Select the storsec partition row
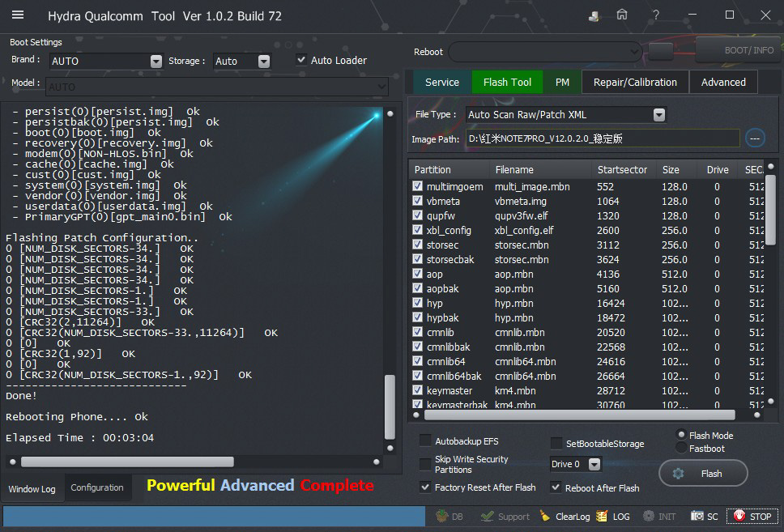Image resolution: width=784 pixels, height=532 pixels. click(587, 245)
